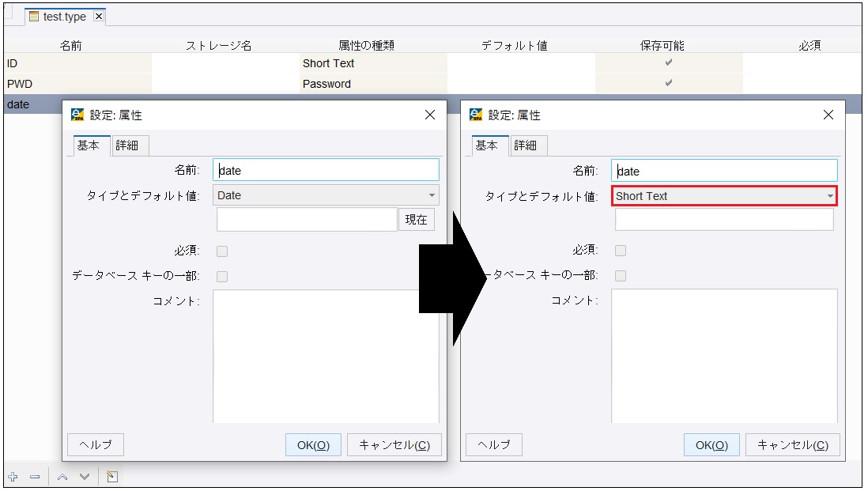This screenshot has width=868, height=491.
Task: Select the edit attribute pencil icon
Action: click(x=111, y=476)
